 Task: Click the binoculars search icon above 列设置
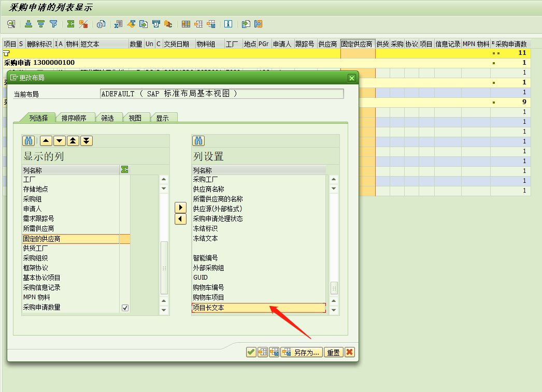coord(198,140)
